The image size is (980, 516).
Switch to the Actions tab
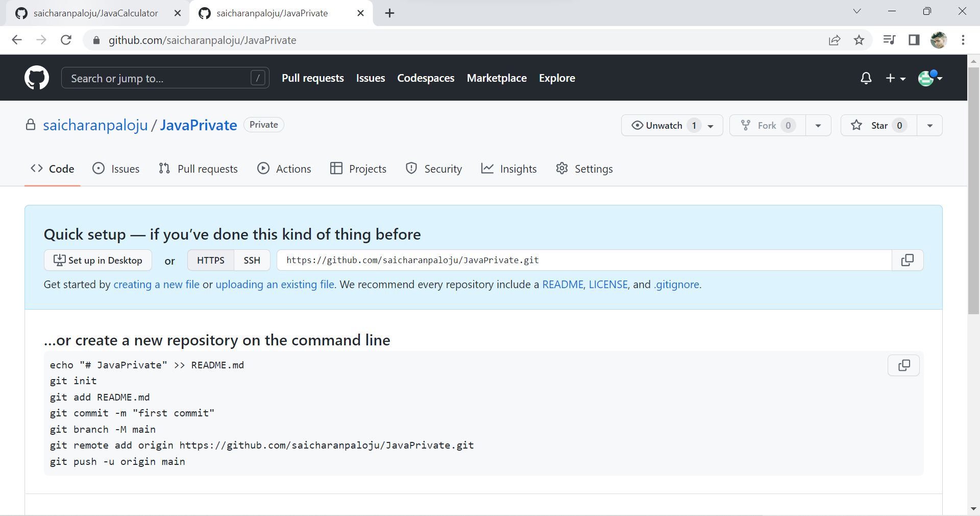click(x=284, y=169)
